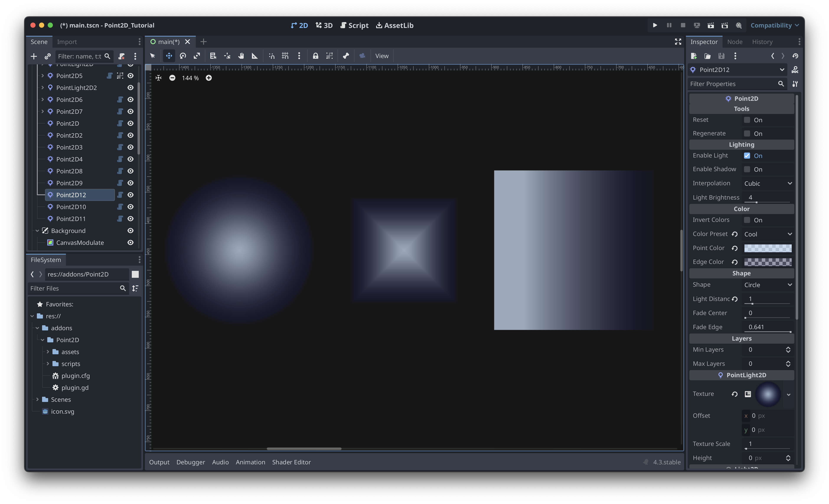The image size is (829, 504).
Task: Open the Node tab beside Inspector
Action: click(734, 42)
